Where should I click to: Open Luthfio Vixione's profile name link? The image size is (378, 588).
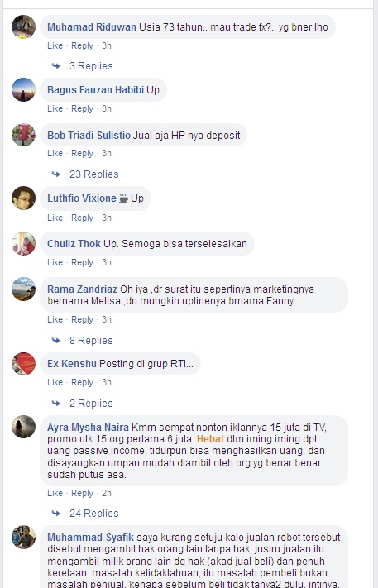pos(82,198)
